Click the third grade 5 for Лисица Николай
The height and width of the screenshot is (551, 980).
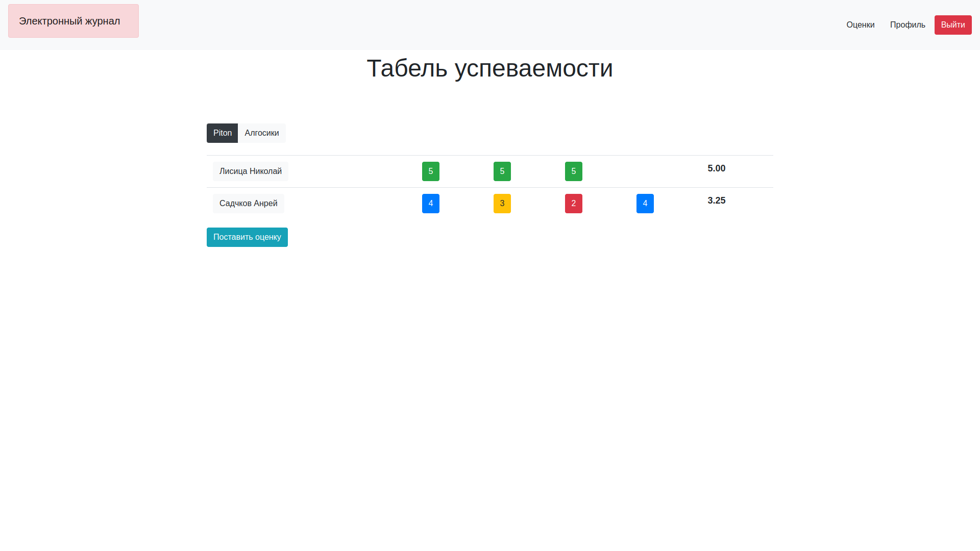click(573, 171)
